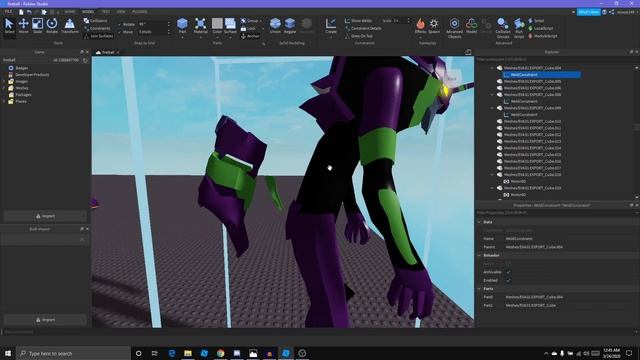
Task: Activate the Scale tool
Action: (x=37, y=25)
